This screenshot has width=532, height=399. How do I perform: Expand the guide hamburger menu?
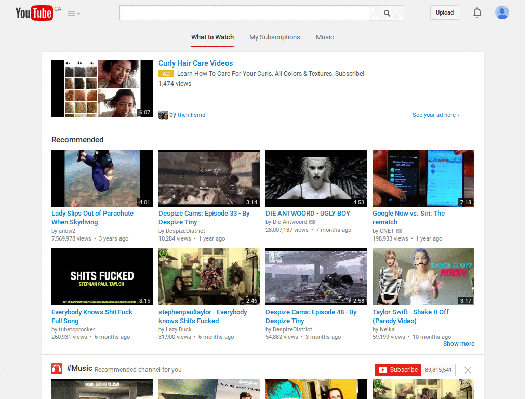[74, 14]
